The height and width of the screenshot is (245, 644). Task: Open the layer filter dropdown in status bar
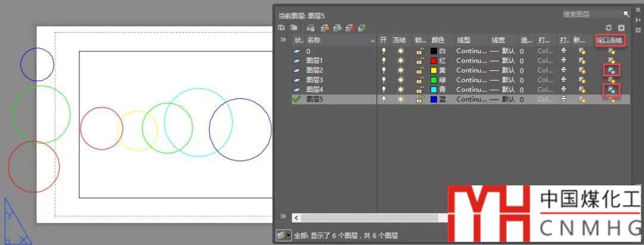click(283, 235)
